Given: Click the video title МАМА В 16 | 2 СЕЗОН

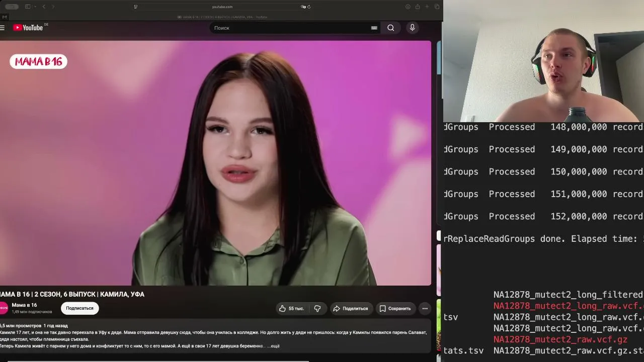Looking at the screenshot, I should coord(72,294).
